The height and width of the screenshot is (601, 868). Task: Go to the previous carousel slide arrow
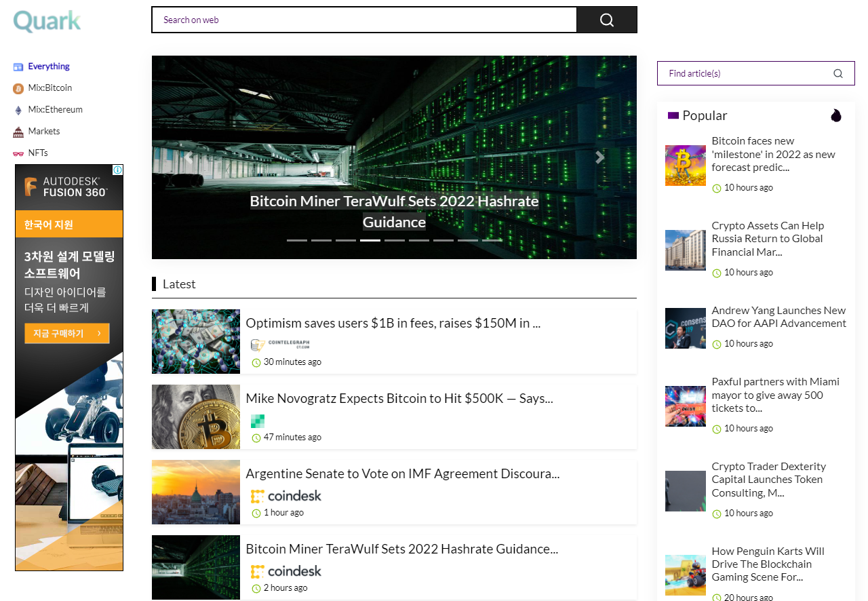[x=189, y=157]
